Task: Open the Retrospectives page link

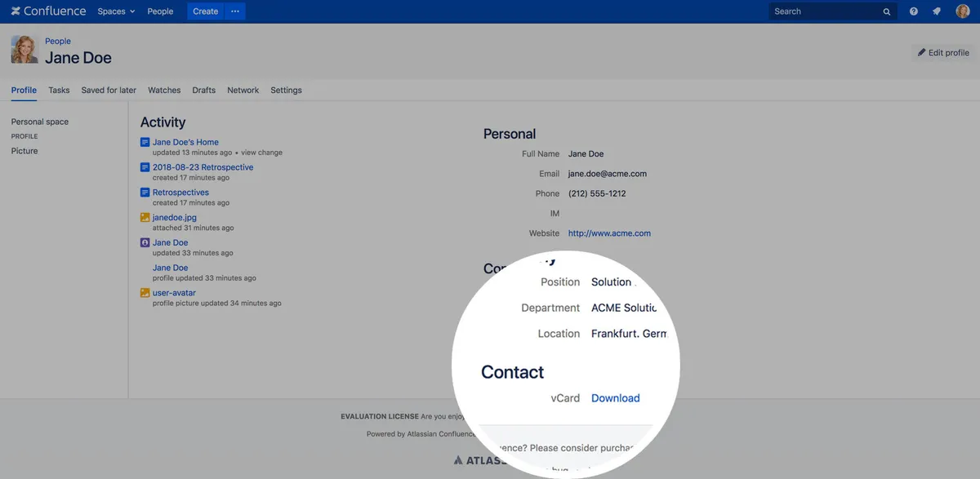Action: tap(180, 193)
